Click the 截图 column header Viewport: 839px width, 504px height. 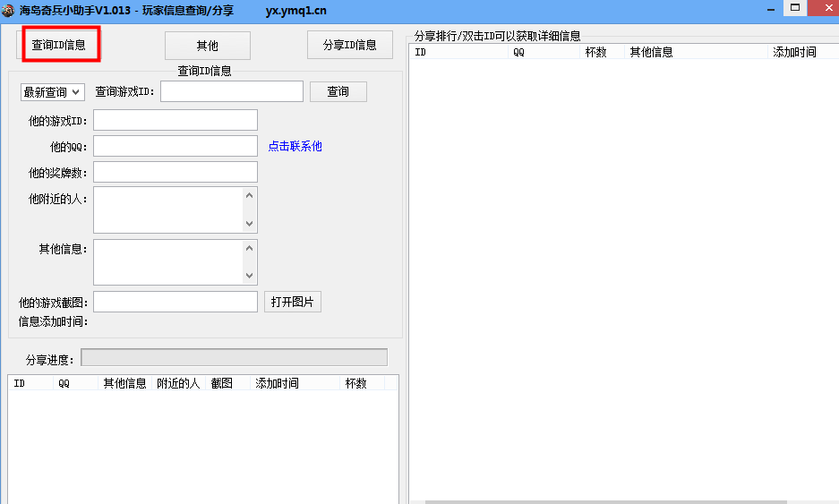tap(227, 383)
